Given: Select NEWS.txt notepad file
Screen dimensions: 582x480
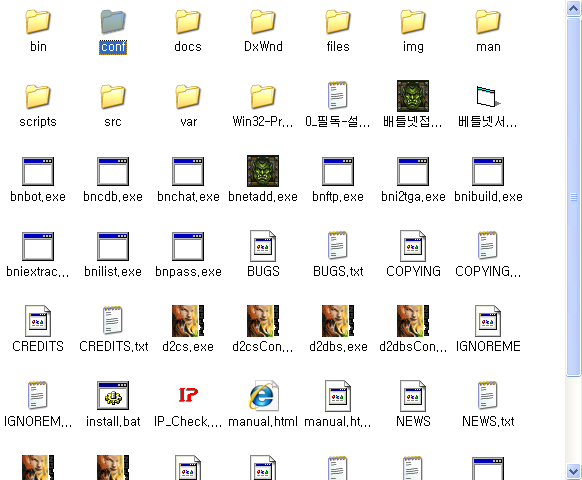Looking at the screenshot, I should (488, 395).
